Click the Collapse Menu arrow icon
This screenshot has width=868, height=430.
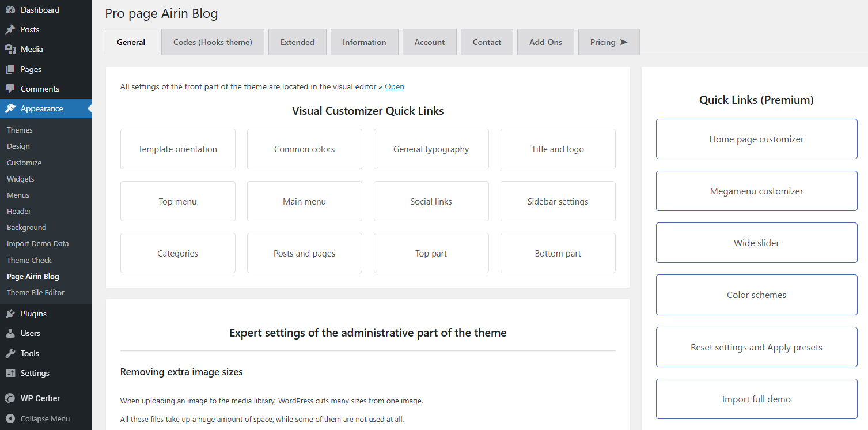click(10, 419)
